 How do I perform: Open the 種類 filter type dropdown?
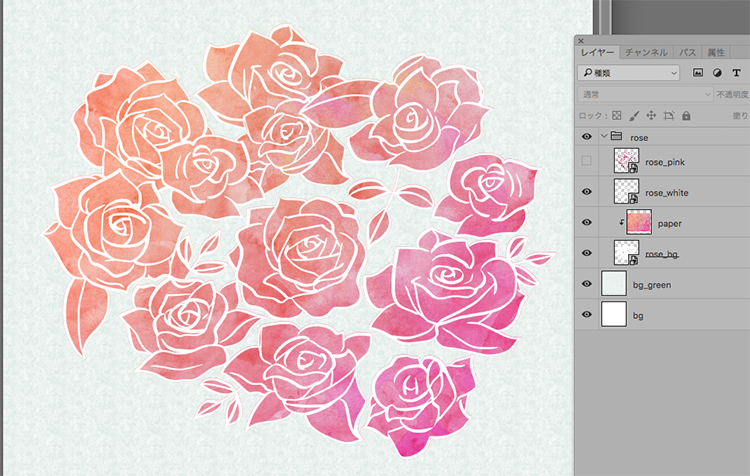[x=629, y=73]
